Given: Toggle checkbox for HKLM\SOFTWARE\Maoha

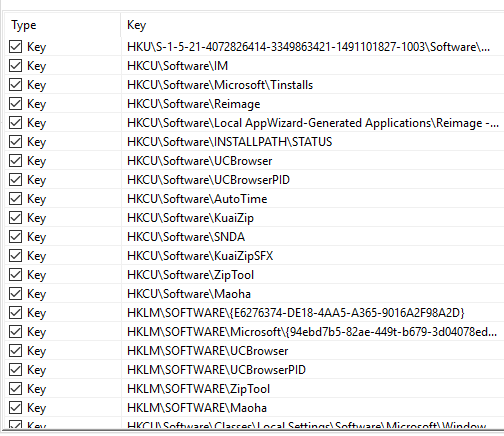Looking at the screenshot, I should click(x=16, y=408).
